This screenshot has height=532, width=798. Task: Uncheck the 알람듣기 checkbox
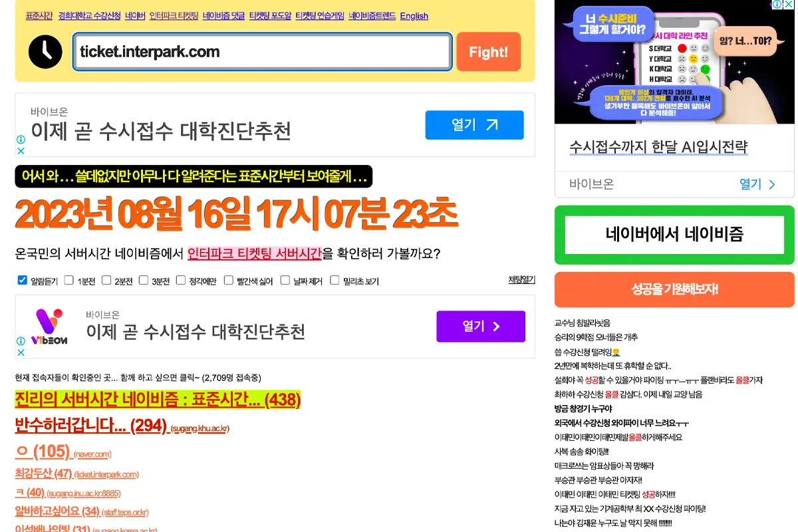point(22,281)
